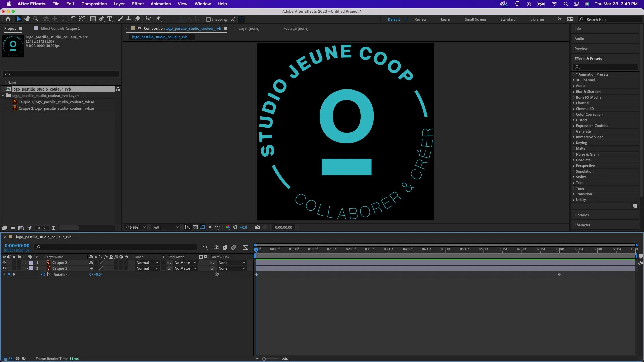The image size is (644, 362).
Task: Enable motion blur for all layers
Action: click(234, 247)
